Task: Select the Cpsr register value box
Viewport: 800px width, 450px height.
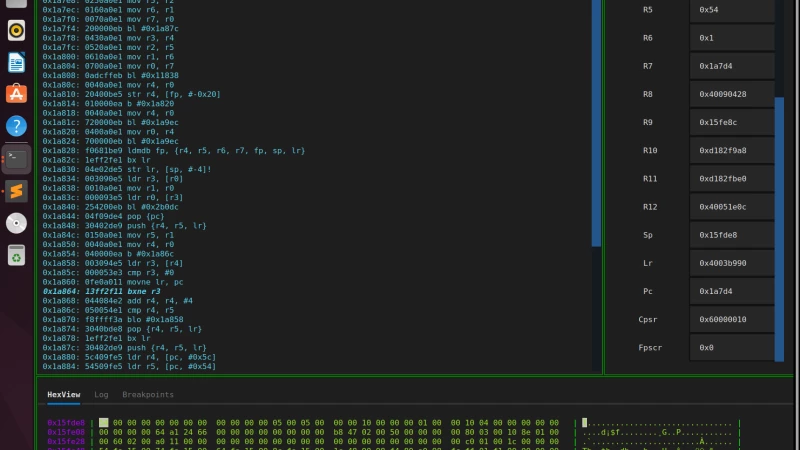Action: point(731,319)
